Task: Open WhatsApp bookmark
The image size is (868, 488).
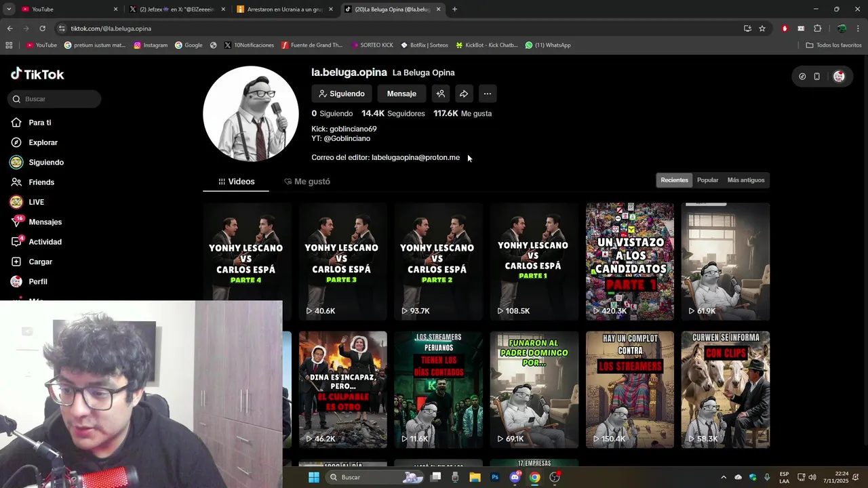Action: (548, 45)
